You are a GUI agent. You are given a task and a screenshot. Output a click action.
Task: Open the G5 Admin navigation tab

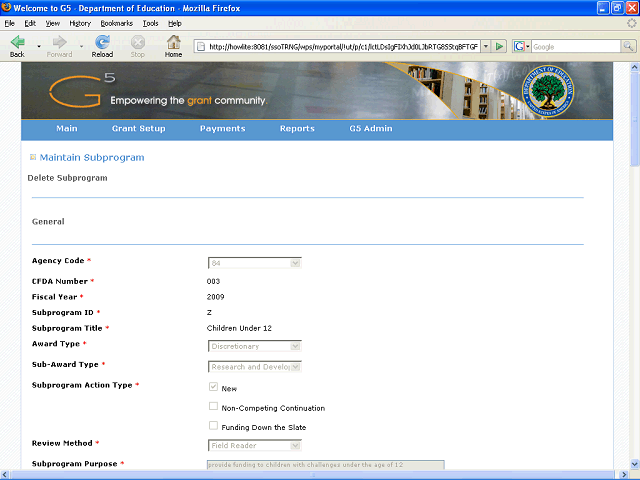tap(371, 129)
